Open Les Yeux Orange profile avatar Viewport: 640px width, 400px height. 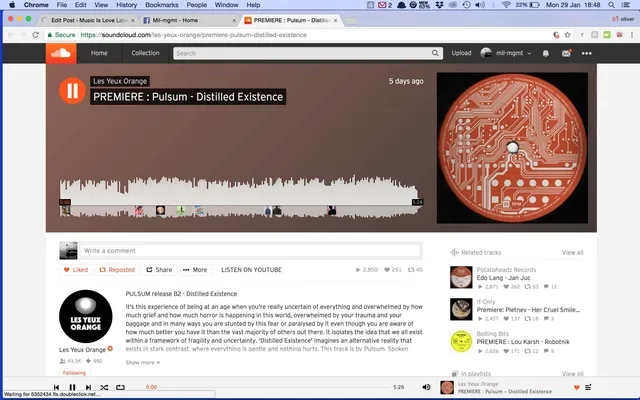click(86, 316)
